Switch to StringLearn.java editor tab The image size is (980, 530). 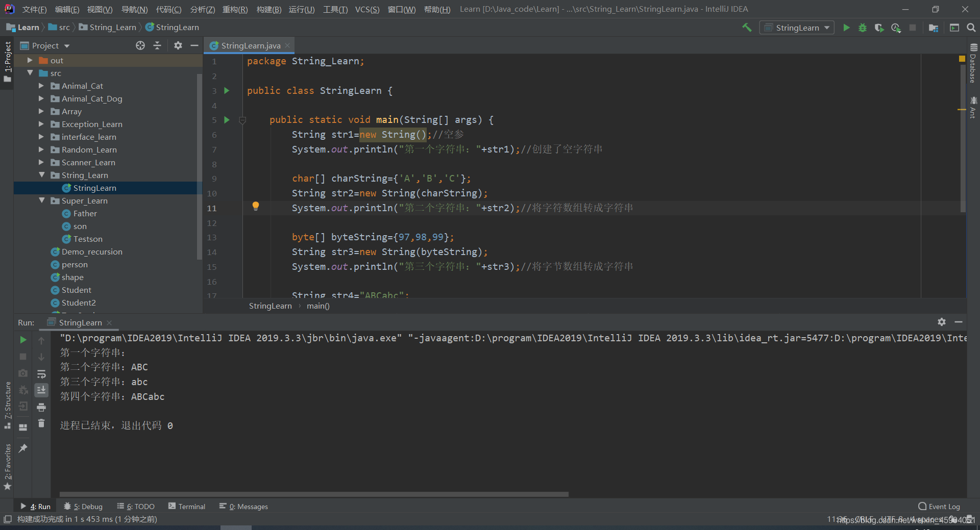click(x=251, y=45)
